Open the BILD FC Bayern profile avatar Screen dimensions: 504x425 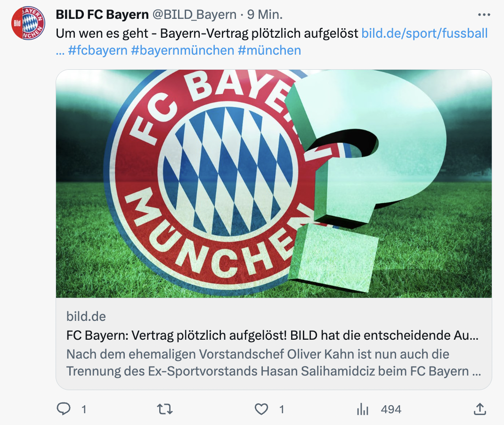(28, 23)
